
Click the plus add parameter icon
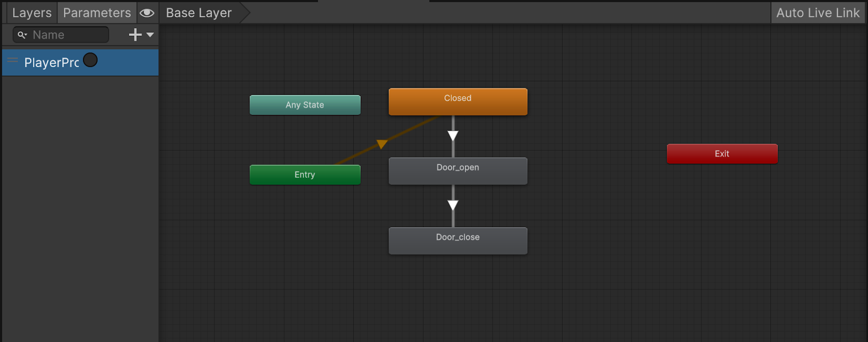click(135, 35)
